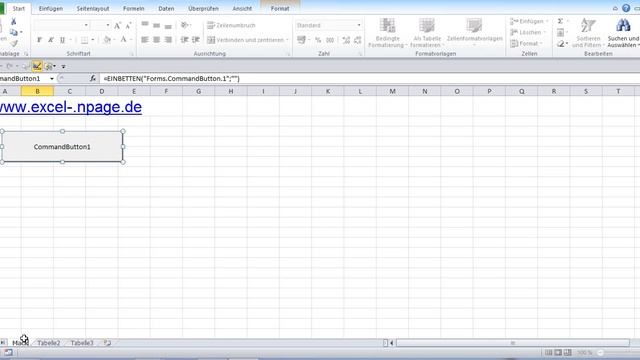This screenshot has height=360, width=640.
Task: Open the Einfügen ribbon tab
Action: (x=51, y=8)
